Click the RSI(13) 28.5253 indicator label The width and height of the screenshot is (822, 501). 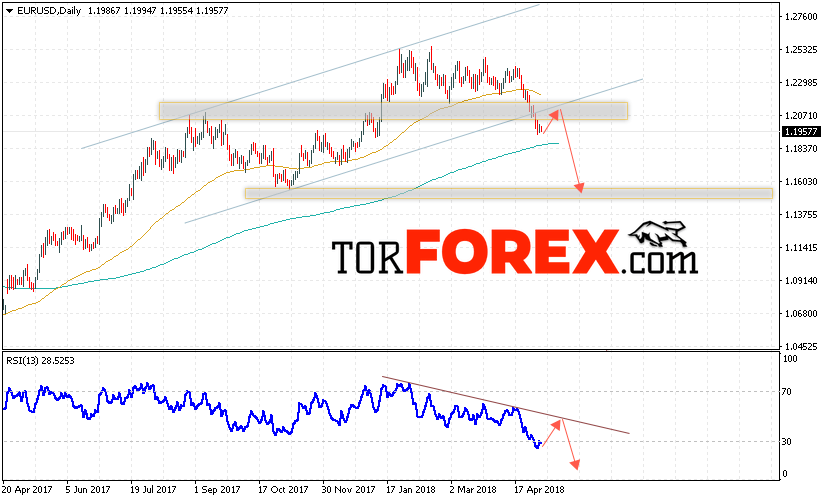tap(40, 361)
